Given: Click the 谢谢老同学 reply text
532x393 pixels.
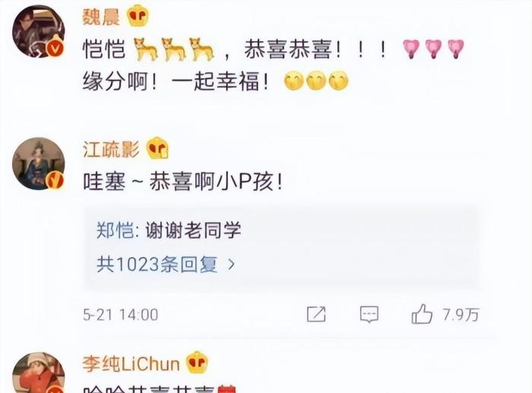Looking at the screenshot, I should 193,230.
